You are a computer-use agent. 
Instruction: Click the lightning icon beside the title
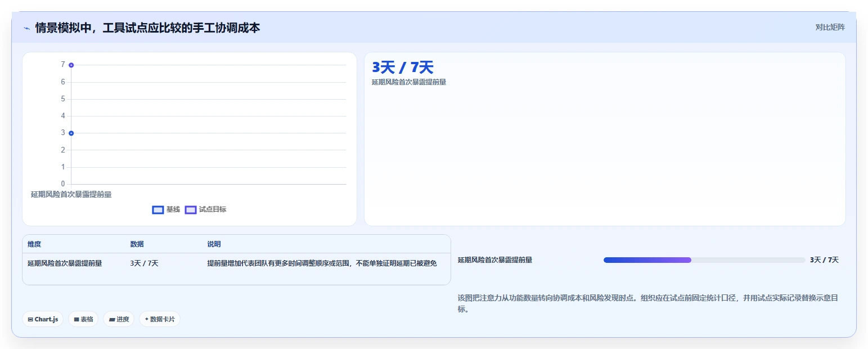point(26,28)
